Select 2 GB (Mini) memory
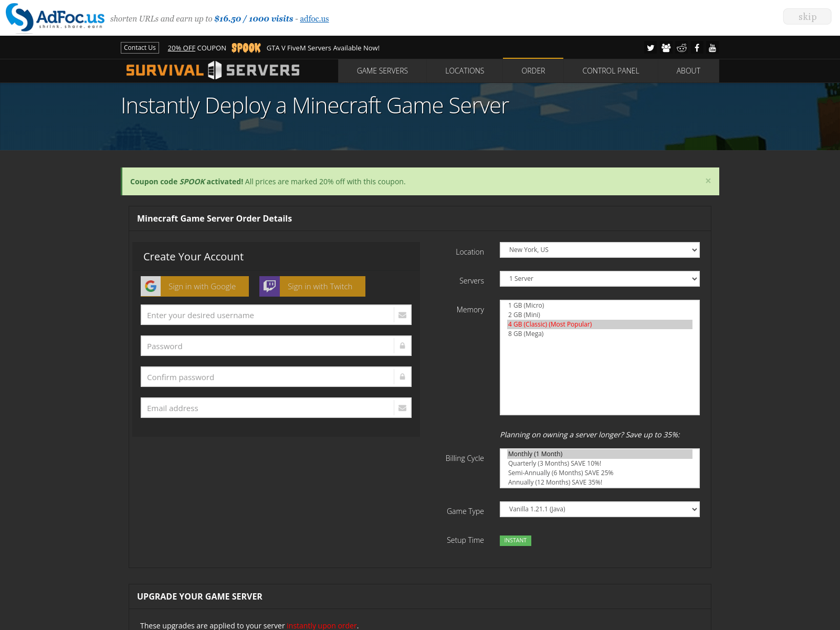Image resolution: width=840 pixels, height=630 pixels. click(600, 315)
